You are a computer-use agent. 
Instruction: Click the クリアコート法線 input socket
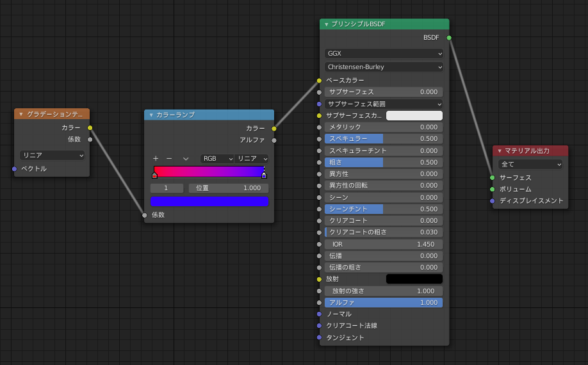coord(319,326)
